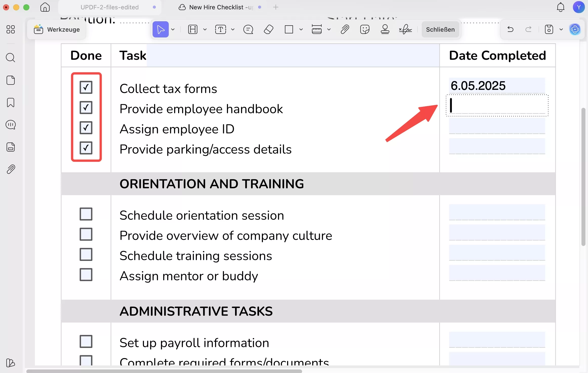Image resolution: width=588 pixels, height=373 pixels.
Task: Click the UPDF AI assistant icon
Action: pyautogui.click(x=575, y=30)
